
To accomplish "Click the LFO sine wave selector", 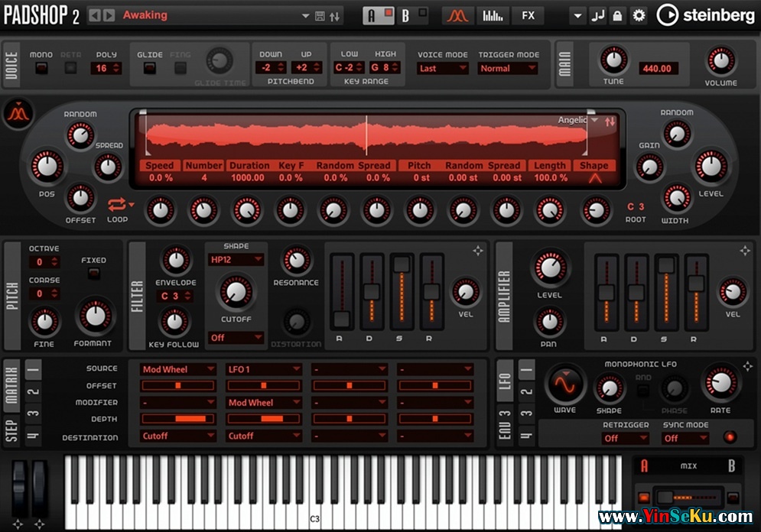I will click(565, 383).
